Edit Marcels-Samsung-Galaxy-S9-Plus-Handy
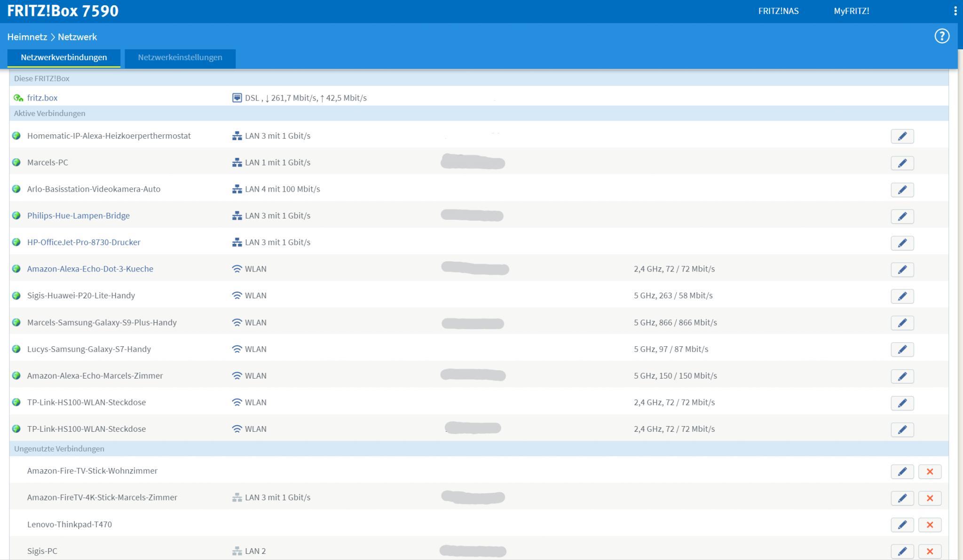The width and height of the screenshot is (963, 560). click(x=902, y=323)
